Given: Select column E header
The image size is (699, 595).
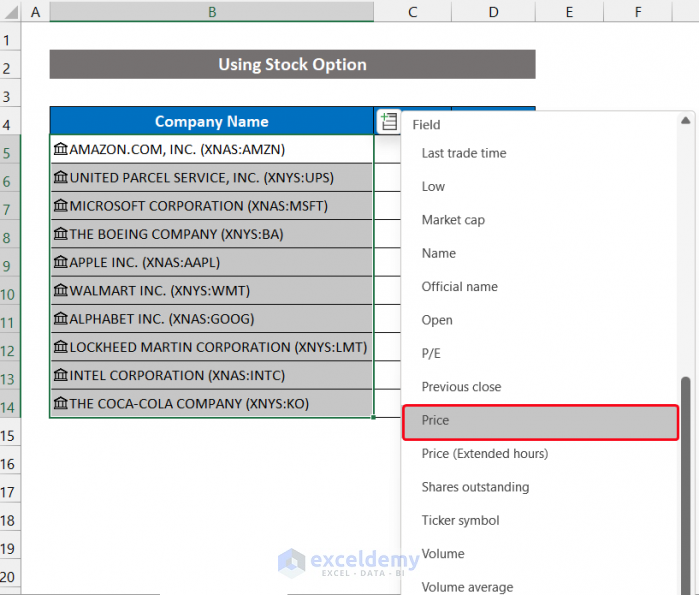Looking at the screenshot, I should [569, 12].
